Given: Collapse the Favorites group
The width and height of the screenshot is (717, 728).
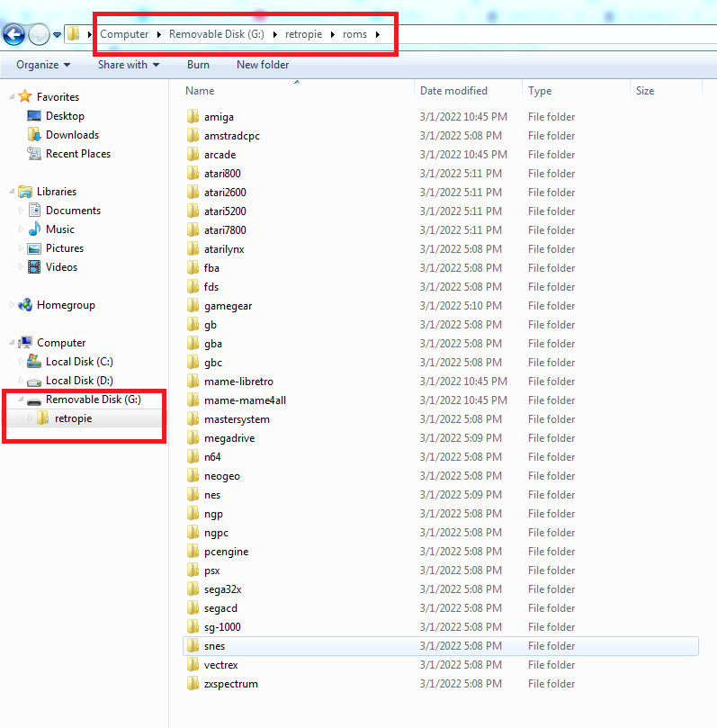Looking at the screenshot, I should coord(12,96).
